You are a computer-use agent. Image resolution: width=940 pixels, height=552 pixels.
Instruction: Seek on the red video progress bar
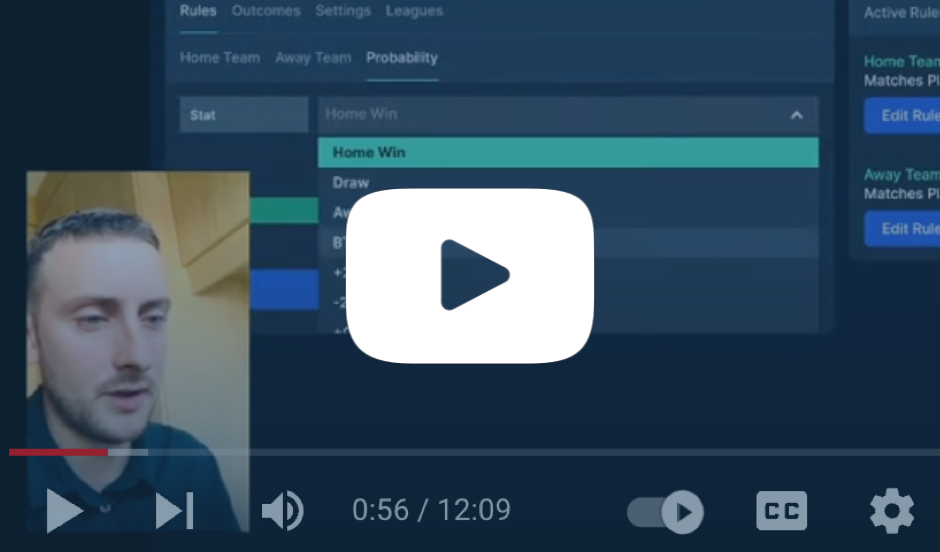click(x=60, y=452)
